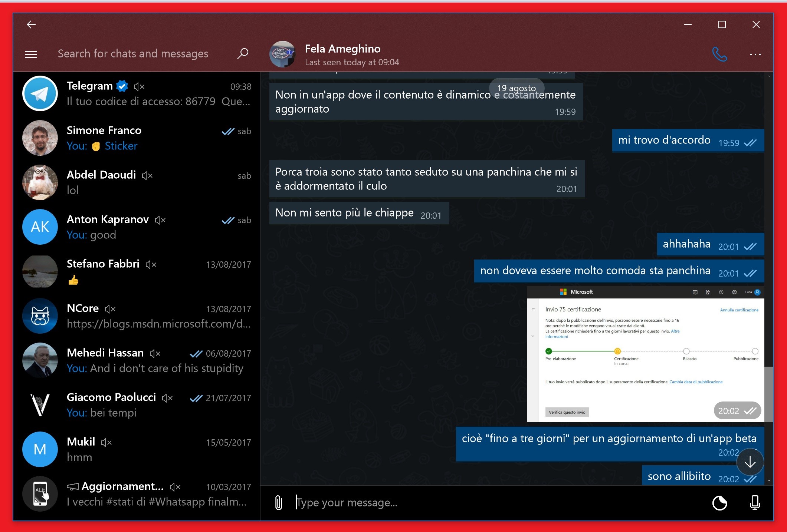Click Fela Ameghino's profile avatar in header

pyautogui.click(x=283, y=54)
